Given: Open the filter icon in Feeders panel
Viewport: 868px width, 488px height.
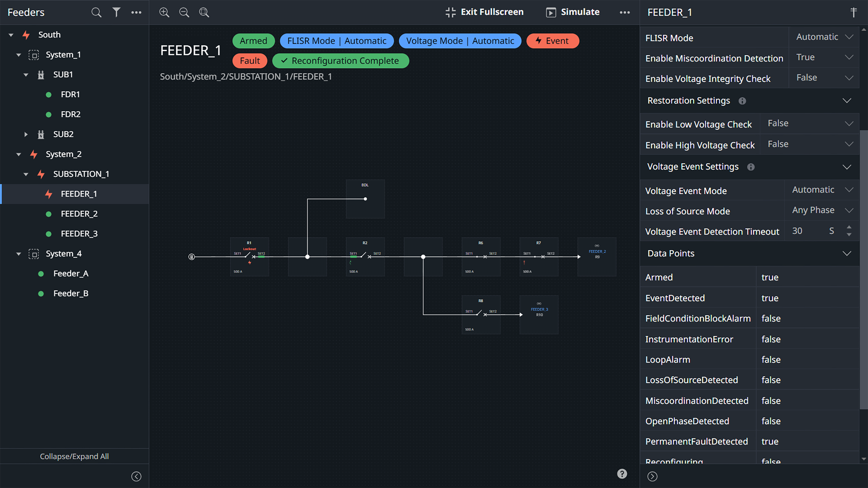Looking at the screenshot, I should coord(116,12).
